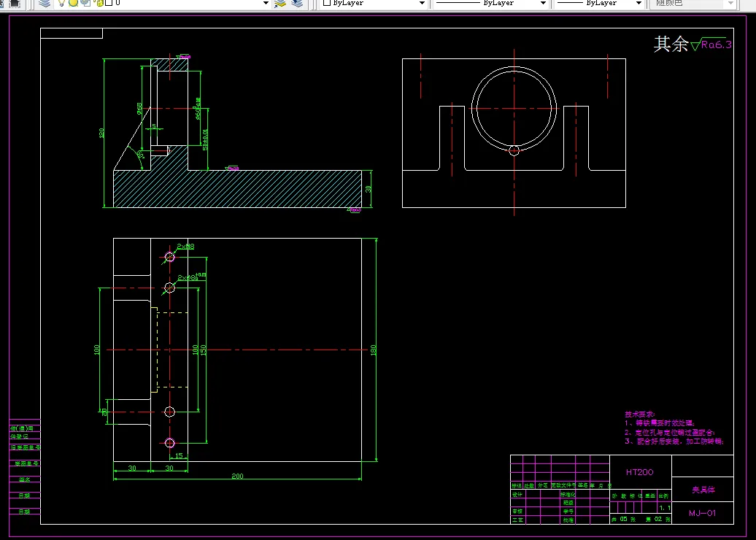Select the 批准 title block cell

pyautogui.click(x=568, y=520)
